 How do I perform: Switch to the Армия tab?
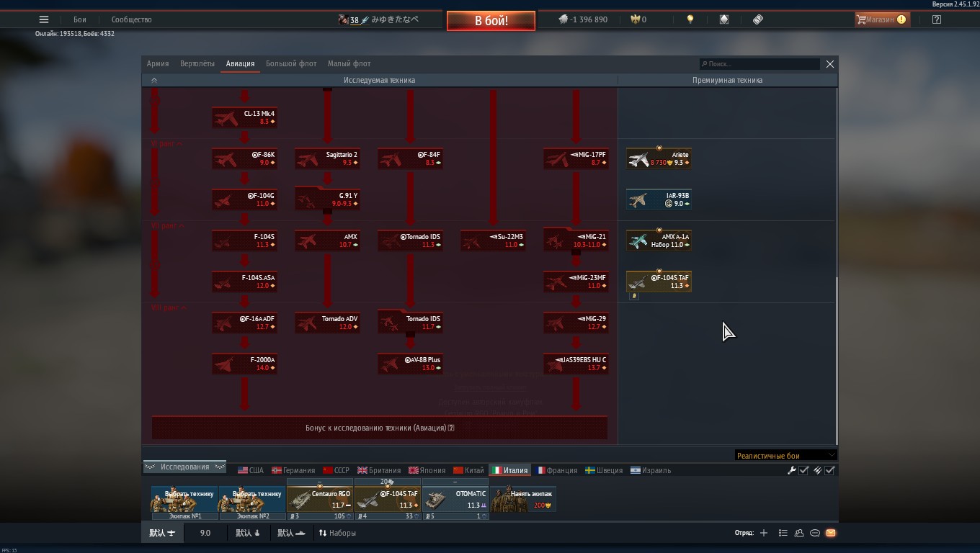click(158, 63)
